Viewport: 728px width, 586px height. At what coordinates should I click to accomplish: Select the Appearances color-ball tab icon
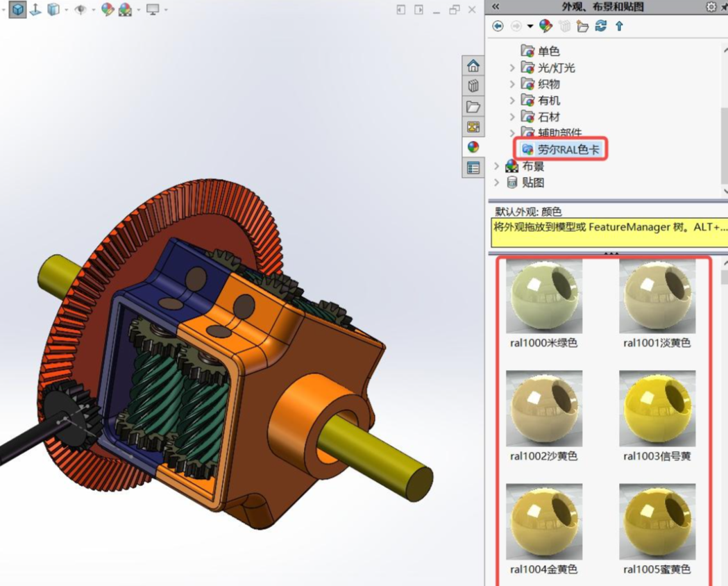(x=473, y=147)
